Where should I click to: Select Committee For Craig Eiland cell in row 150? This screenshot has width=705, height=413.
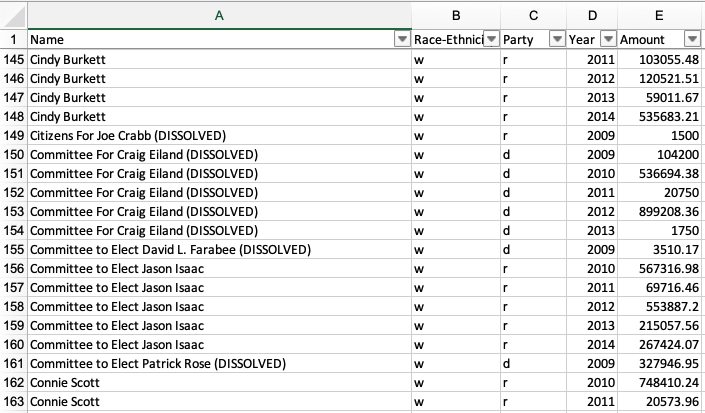pos(219,155)
